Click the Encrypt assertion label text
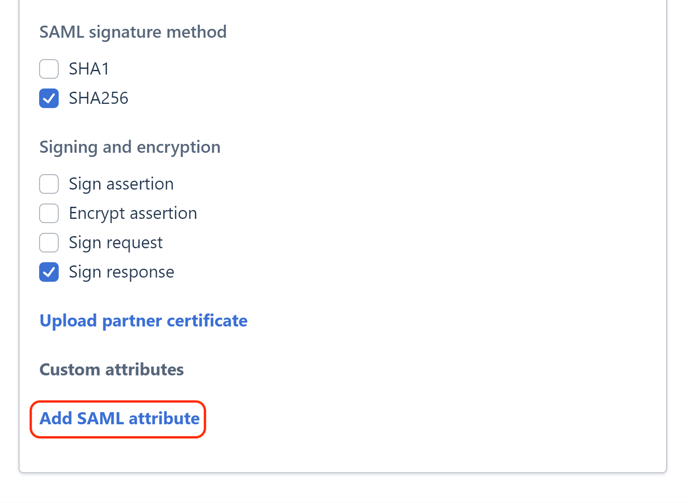This screenshot has height=503, width=688. (x=133, y=213)
